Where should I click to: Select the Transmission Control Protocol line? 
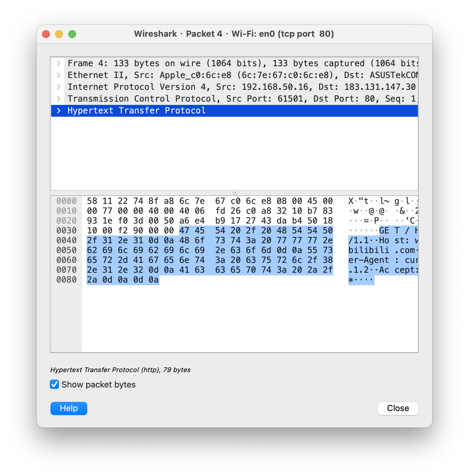234,99
